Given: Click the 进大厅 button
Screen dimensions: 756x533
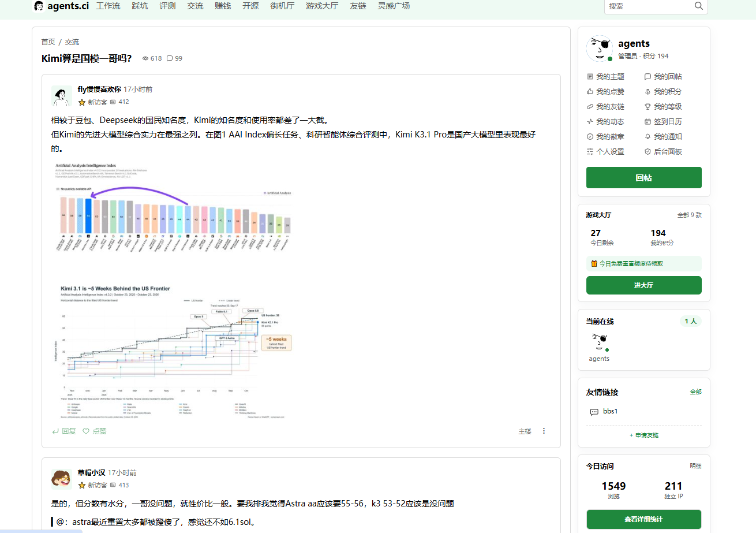Looking at the screenshot, I should click(644, 285).
